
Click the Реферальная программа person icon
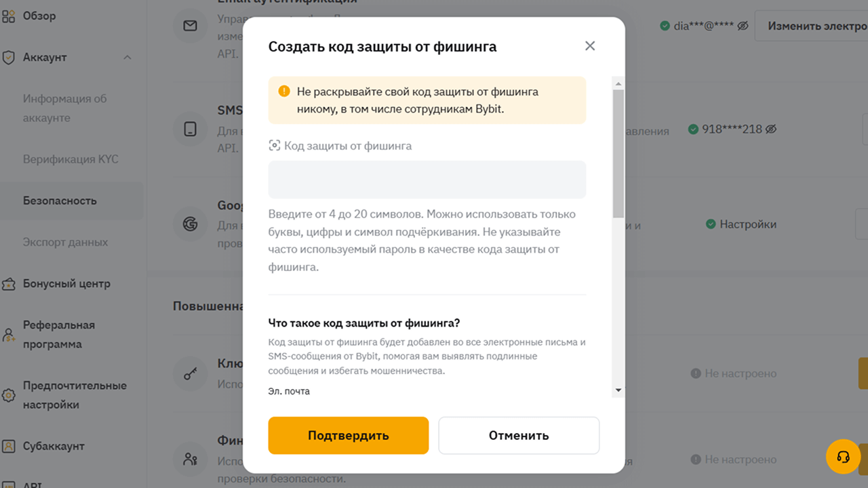[9, 335]
